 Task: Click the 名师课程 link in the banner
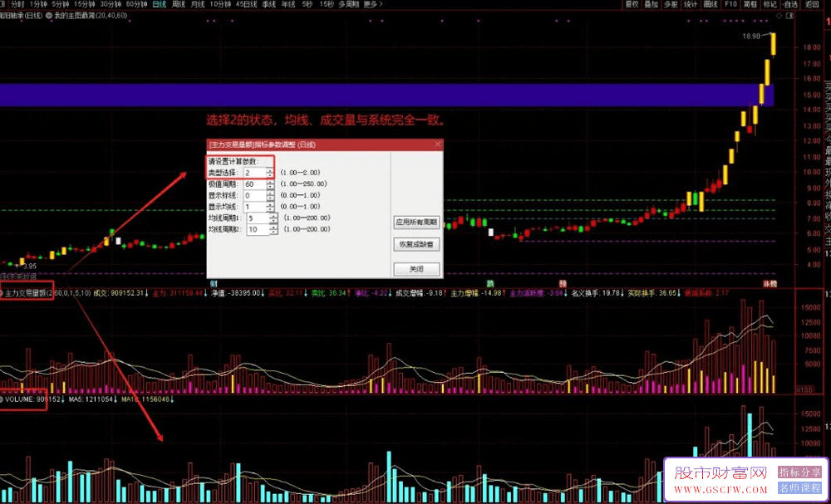tap(799, 487)
